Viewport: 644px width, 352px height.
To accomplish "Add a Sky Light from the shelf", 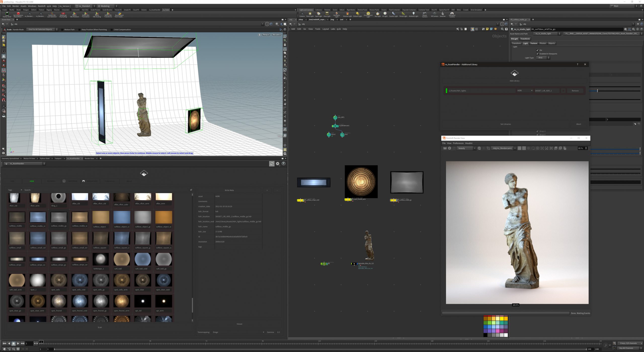I will (x=377, y=14).
